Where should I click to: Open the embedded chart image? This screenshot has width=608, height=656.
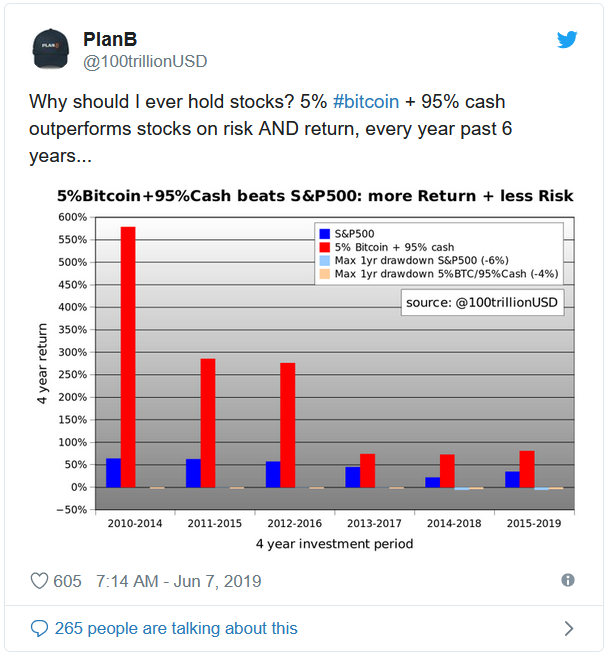click(x=305, y=368)
